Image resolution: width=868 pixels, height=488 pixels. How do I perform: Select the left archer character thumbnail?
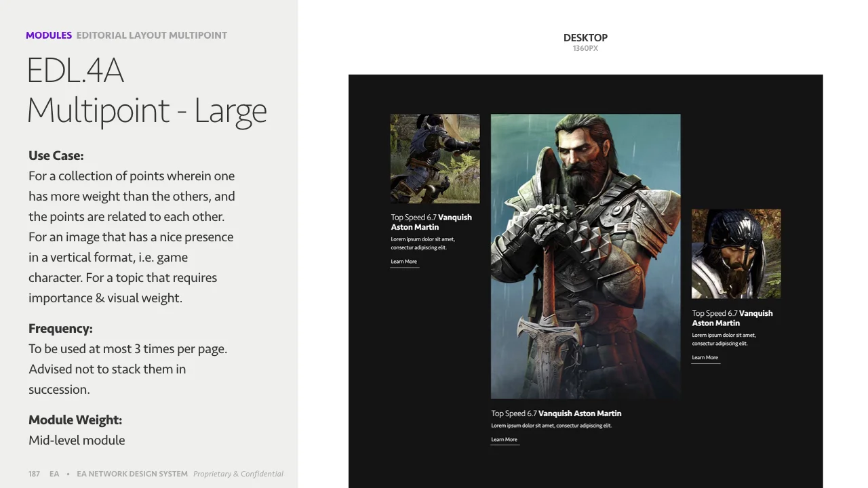[435, 159]
